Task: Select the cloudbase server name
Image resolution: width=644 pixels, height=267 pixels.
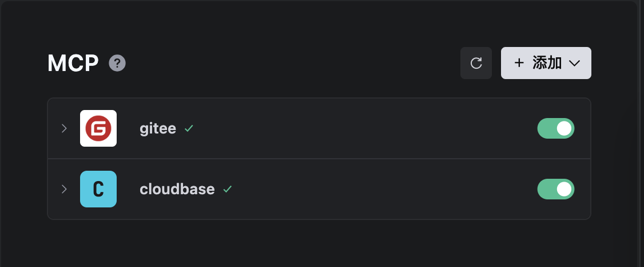Action: click(177, 189)
